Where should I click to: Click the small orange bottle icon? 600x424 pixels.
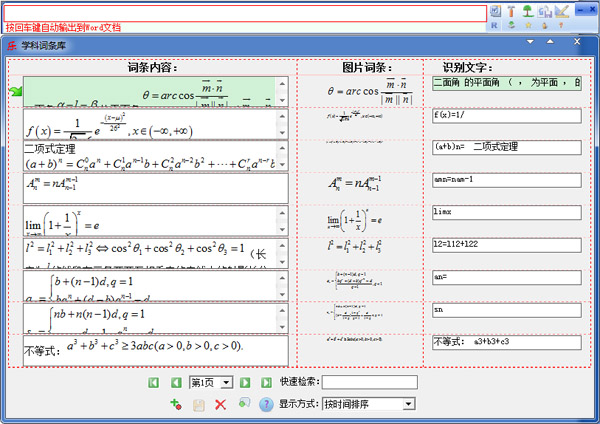pos(545,26)
